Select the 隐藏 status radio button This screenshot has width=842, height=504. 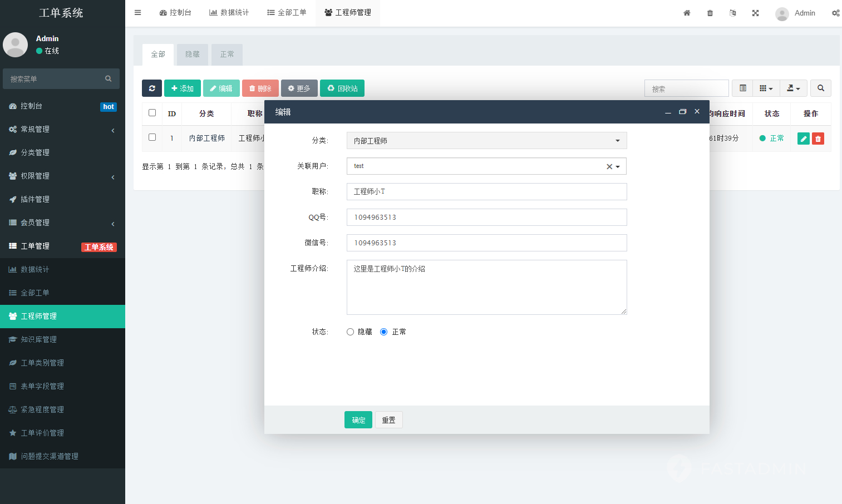point(351,332)
